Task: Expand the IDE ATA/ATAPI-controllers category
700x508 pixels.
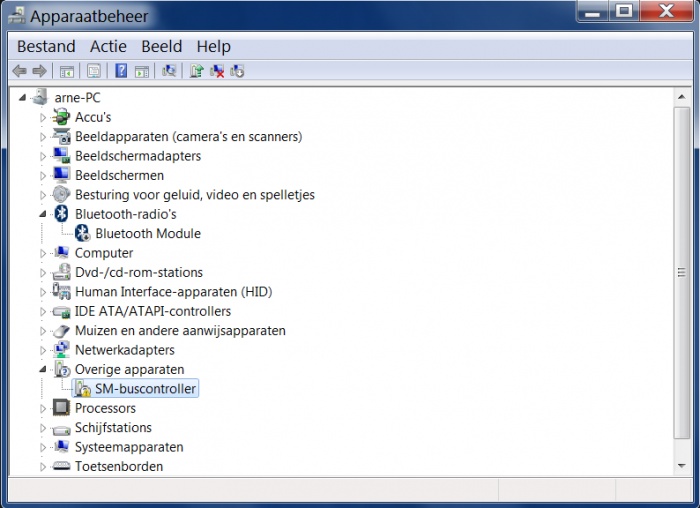Action: [x=43, y=311]
